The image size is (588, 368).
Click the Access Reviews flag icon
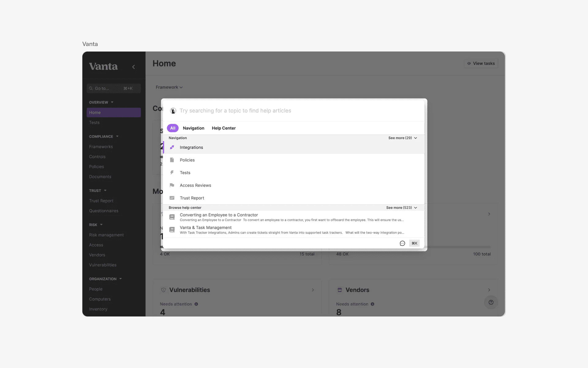[x=172, y=185]
